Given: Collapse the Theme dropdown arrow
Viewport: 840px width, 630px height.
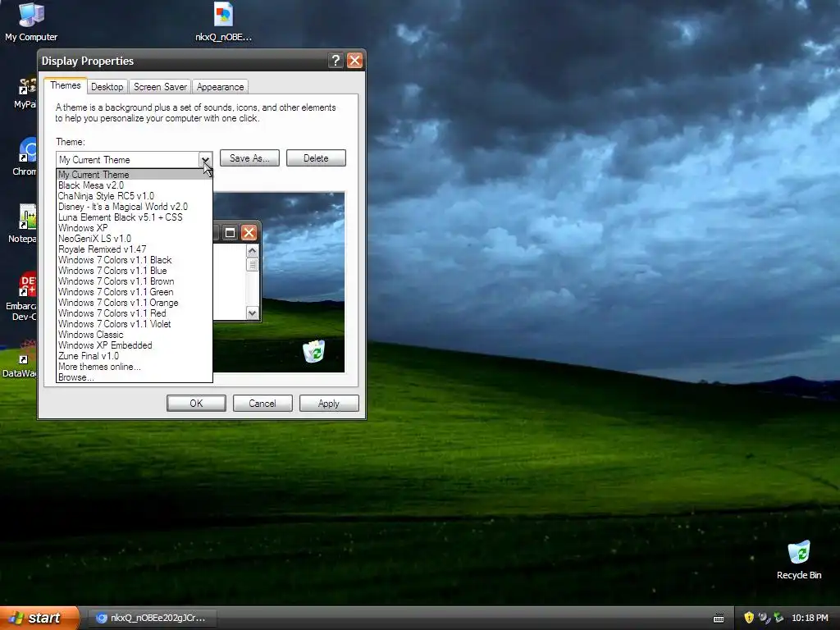Looking at the screenshot, I should click(205, 160).
